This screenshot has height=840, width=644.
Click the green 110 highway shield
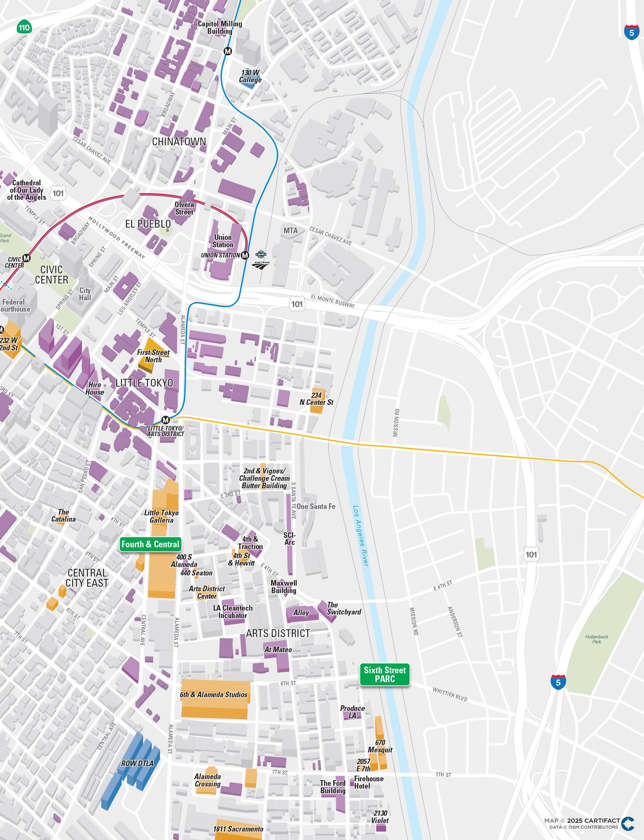point(24,28)
